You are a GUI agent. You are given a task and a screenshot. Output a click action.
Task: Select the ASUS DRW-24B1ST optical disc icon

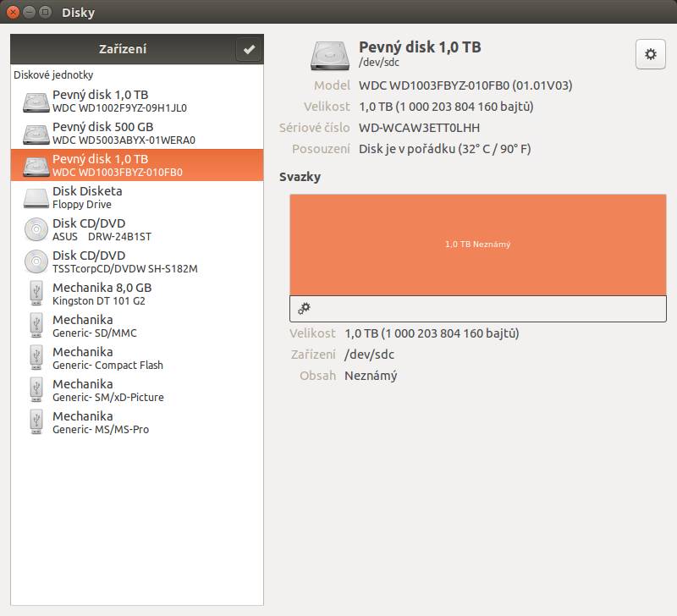36,229
